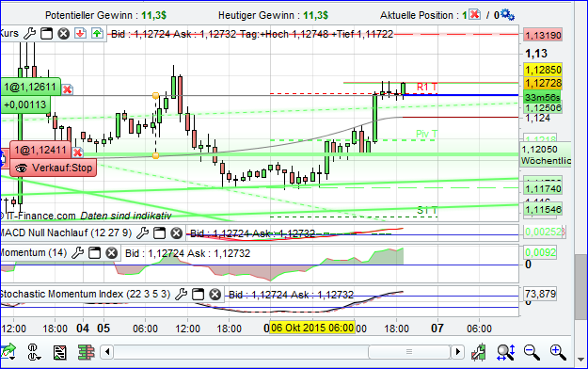The height and width of the screenshot is (369, 588).
Task: Open Momentum (14) settings wrench
Action: point(77,253)
